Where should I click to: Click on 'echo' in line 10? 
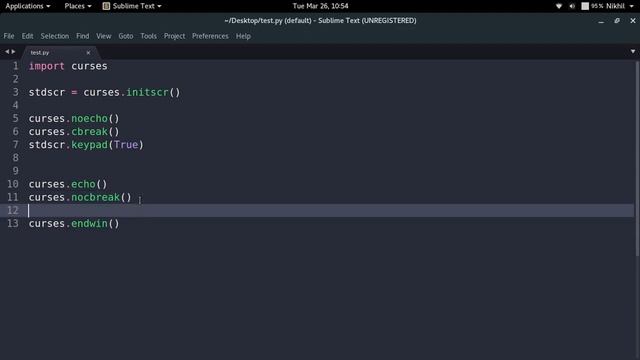coord(83,184)
